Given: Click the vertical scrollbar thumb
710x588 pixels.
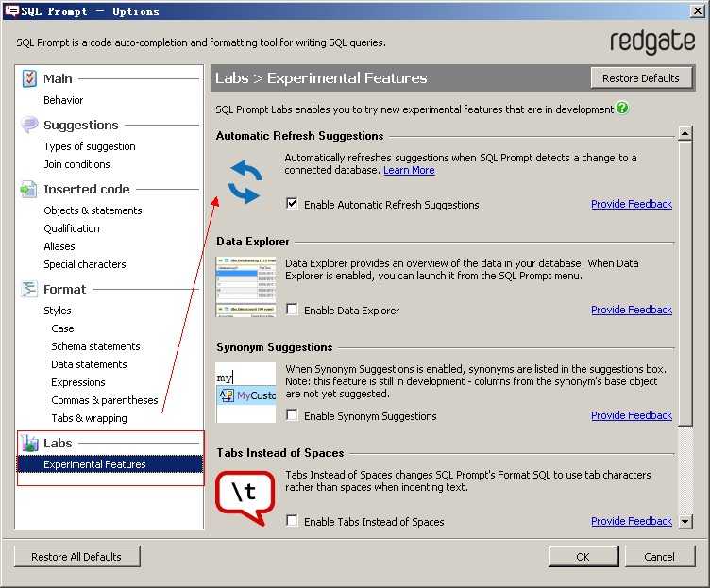Looking at the screenshot, I should [x=685, y=283].
